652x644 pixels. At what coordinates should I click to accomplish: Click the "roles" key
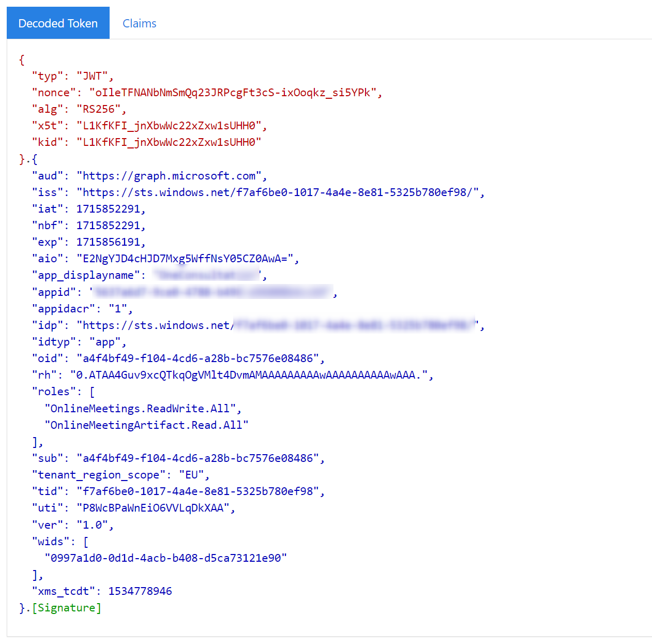(x=54, y=392)
